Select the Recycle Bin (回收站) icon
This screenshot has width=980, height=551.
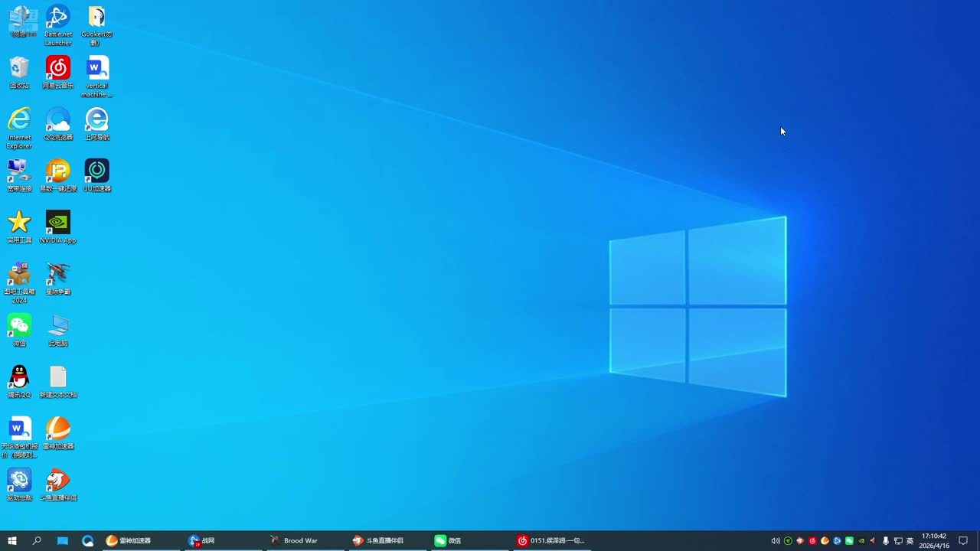point(19,69)
